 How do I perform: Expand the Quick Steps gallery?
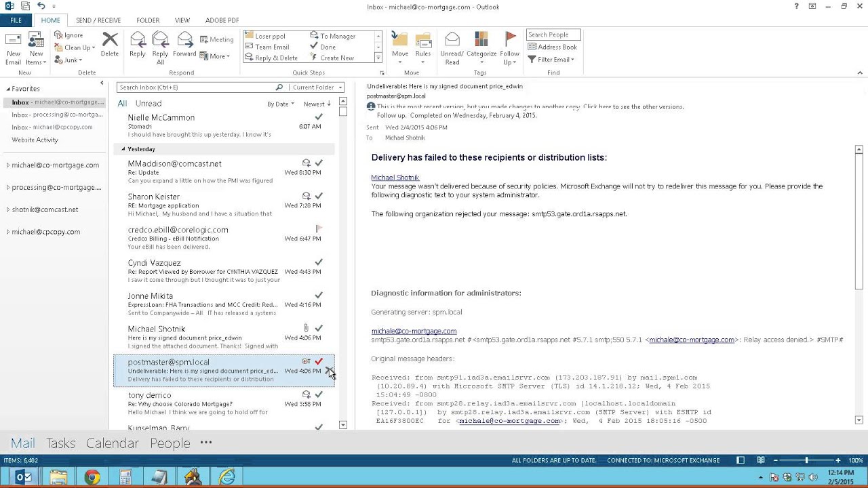pyautogui.click(x=378, y=58)
